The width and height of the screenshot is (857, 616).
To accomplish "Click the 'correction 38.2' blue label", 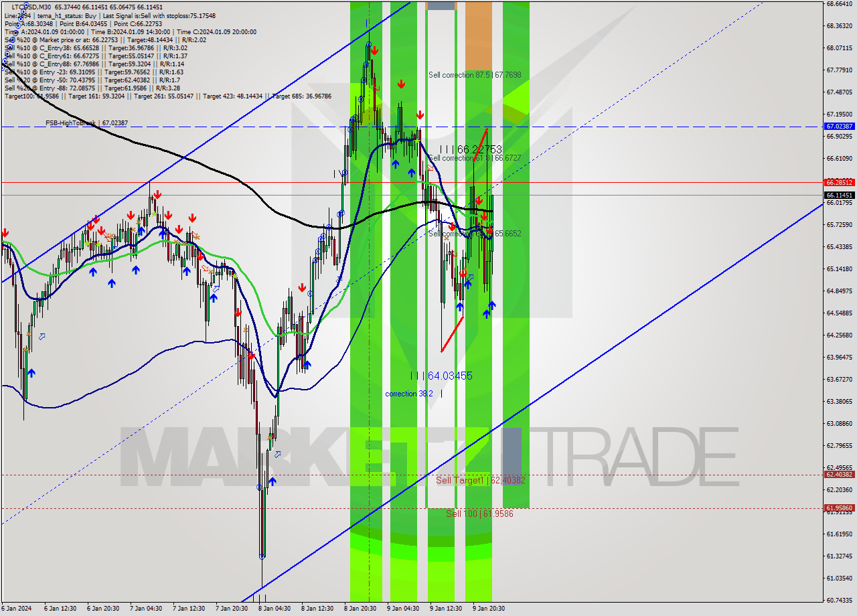I will coord(408,394).
